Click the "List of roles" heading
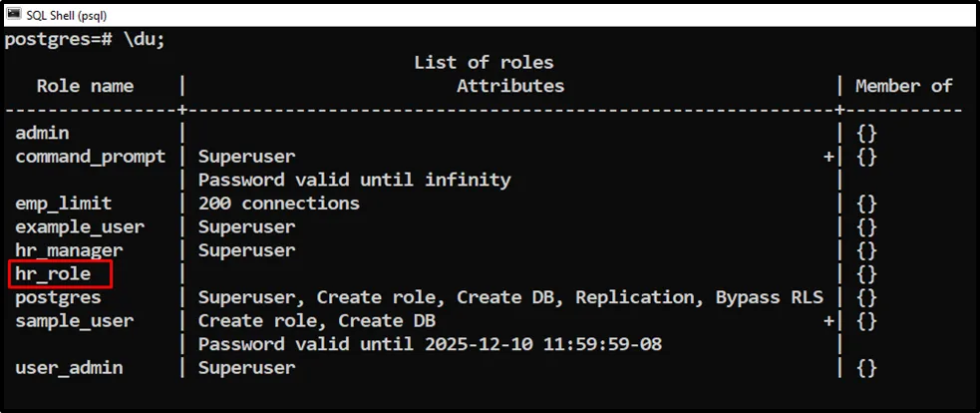 484,63
